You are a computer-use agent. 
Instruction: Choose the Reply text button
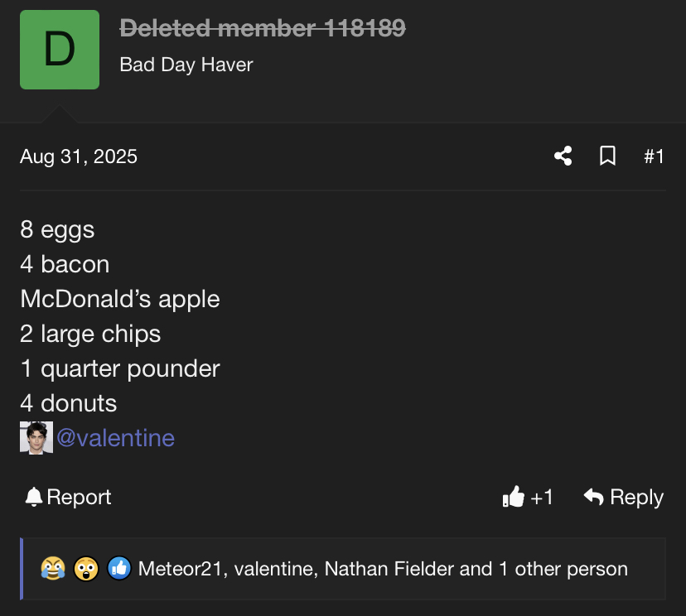point(636,498)
